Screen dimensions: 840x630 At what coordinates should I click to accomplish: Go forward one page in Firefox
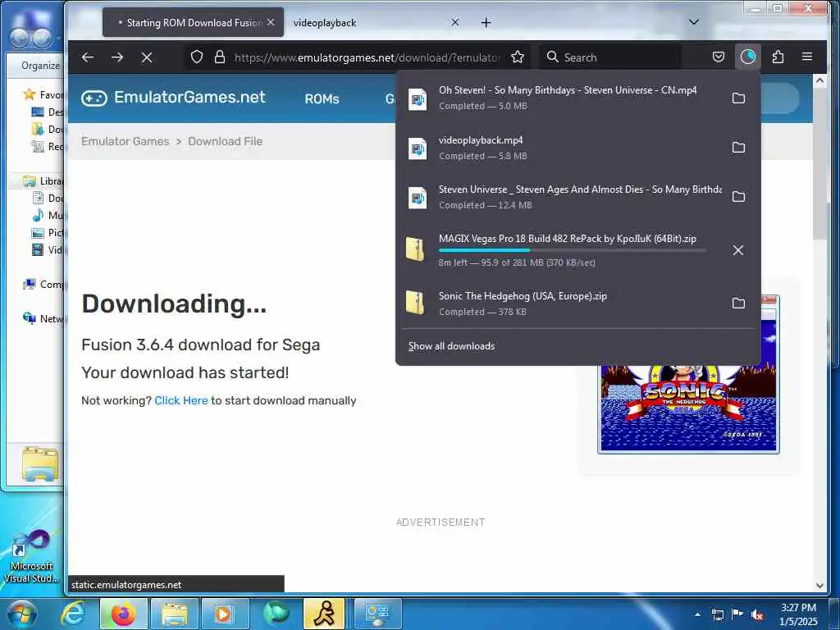click(x=117, y=57)
